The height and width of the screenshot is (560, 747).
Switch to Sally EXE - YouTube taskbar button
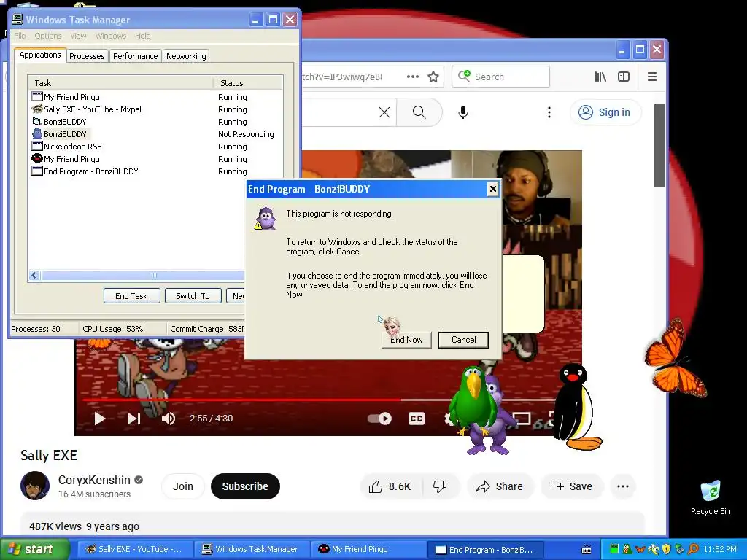(135, 549)
